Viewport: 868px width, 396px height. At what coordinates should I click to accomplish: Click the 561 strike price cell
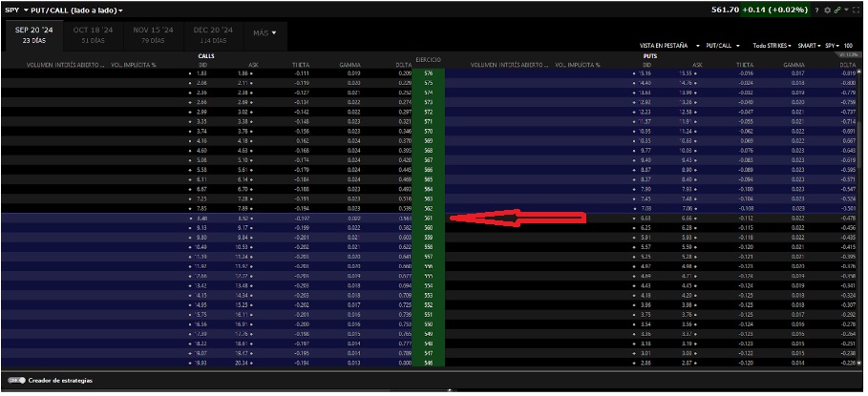click(428, 218)
